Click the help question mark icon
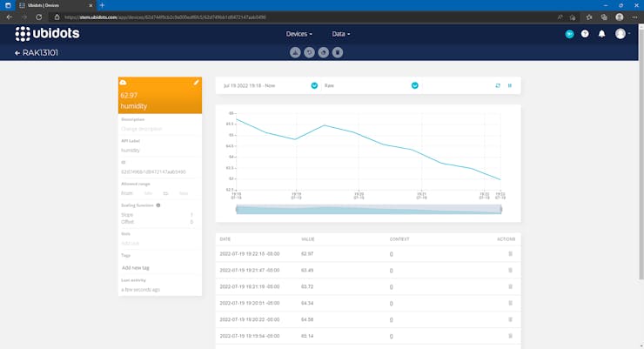644x349 pixels. [585, 34]
